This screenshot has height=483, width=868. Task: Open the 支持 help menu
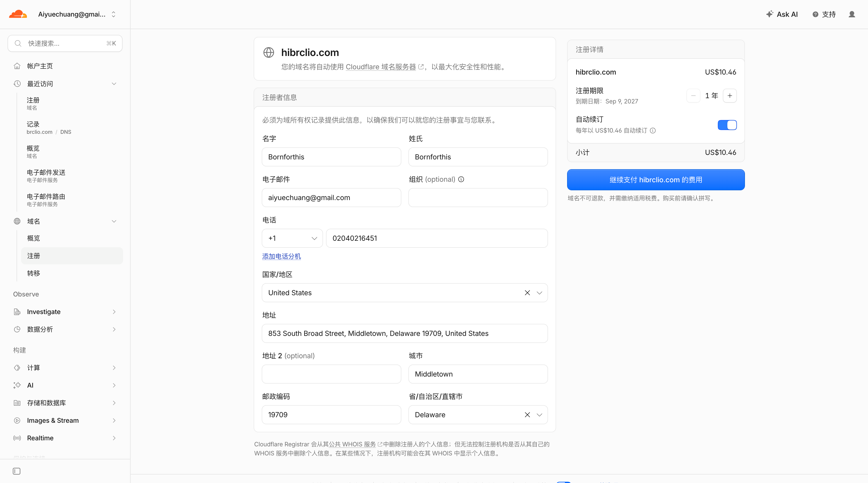coord(824,14)
